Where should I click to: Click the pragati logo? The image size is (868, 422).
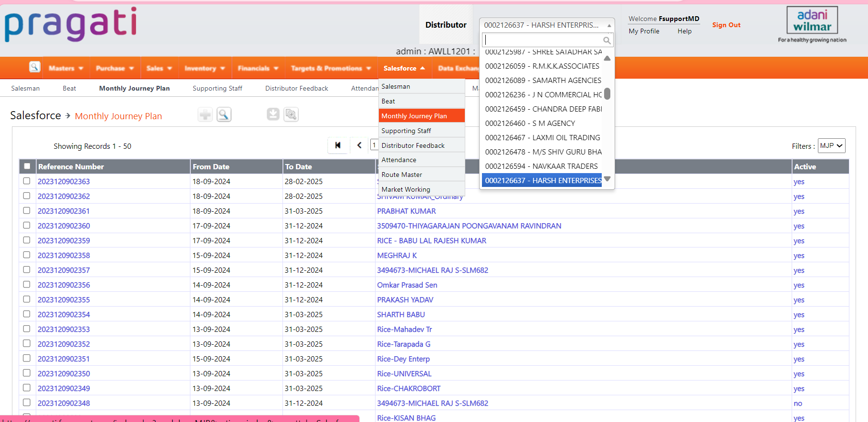coord(71,24)
